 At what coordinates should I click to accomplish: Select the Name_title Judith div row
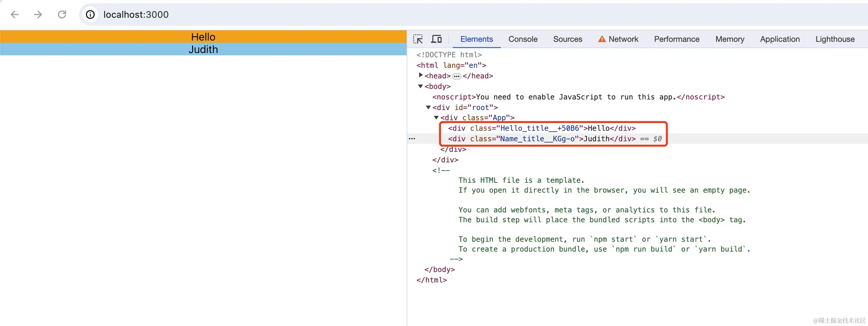tap(542, 139)
